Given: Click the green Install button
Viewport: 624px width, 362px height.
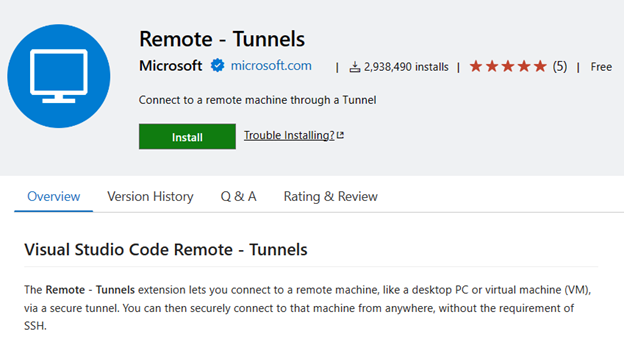Looking at the screenshot, I should pyautogui.click(x=187, y=136).
